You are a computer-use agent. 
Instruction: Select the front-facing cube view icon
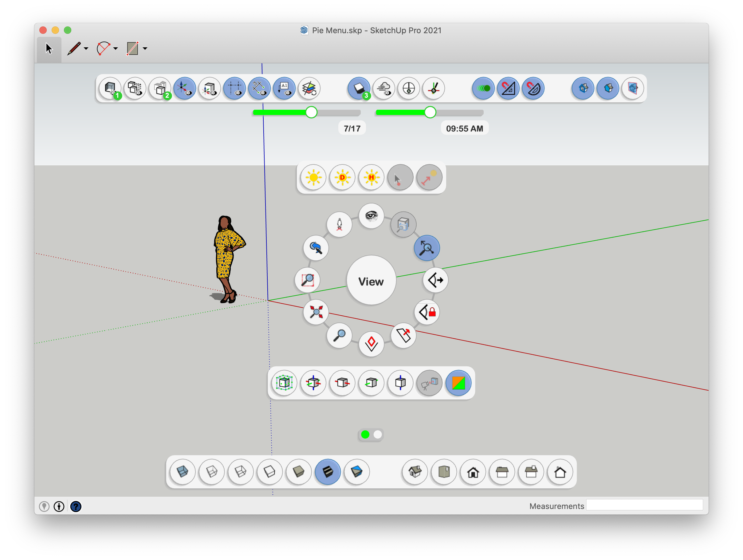(342, 383)
